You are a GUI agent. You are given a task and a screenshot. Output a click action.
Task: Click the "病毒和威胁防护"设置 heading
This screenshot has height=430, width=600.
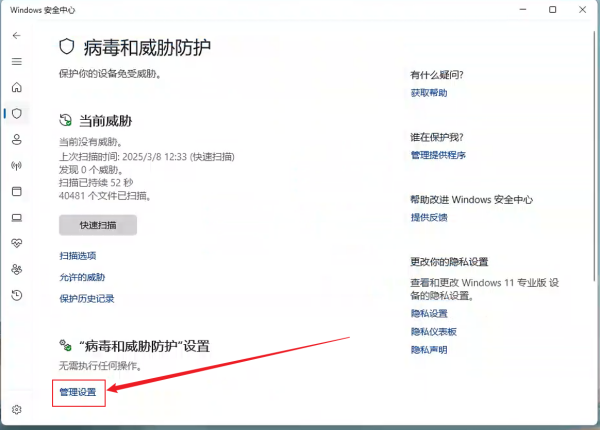145,346
